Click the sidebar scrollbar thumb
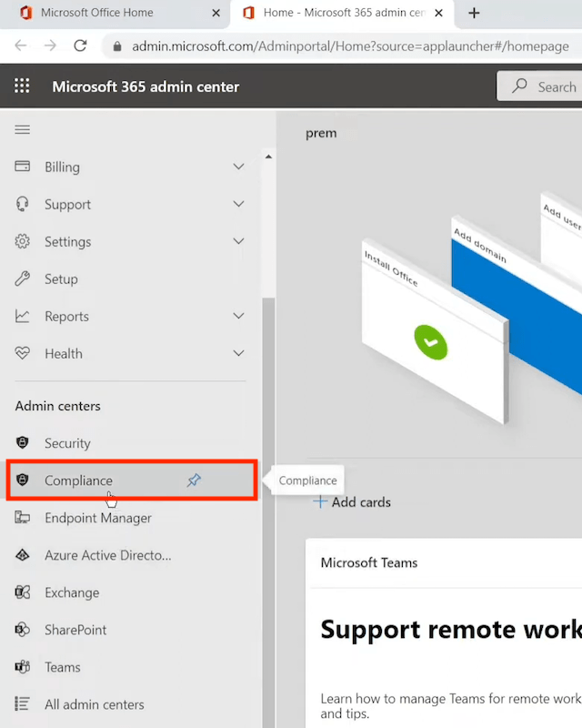Viewport: 582px width, 728px height. [x=268, y=511]
